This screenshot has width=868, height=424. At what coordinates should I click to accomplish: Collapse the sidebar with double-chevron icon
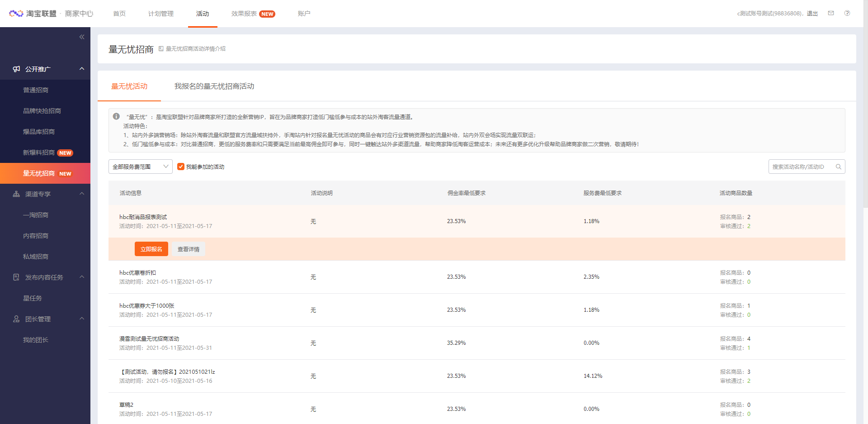tap(82, 37)
